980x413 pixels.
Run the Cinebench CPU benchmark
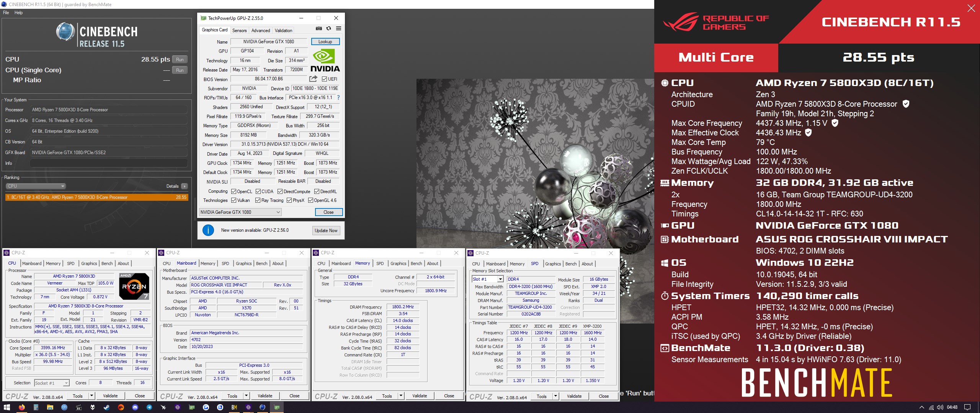[180, 60]
